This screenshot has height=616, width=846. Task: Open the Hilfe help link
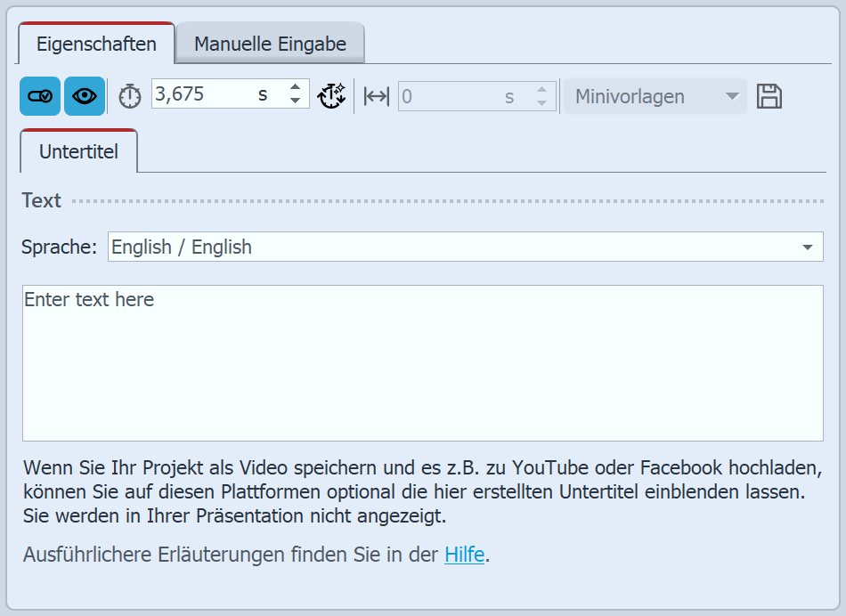463,554
